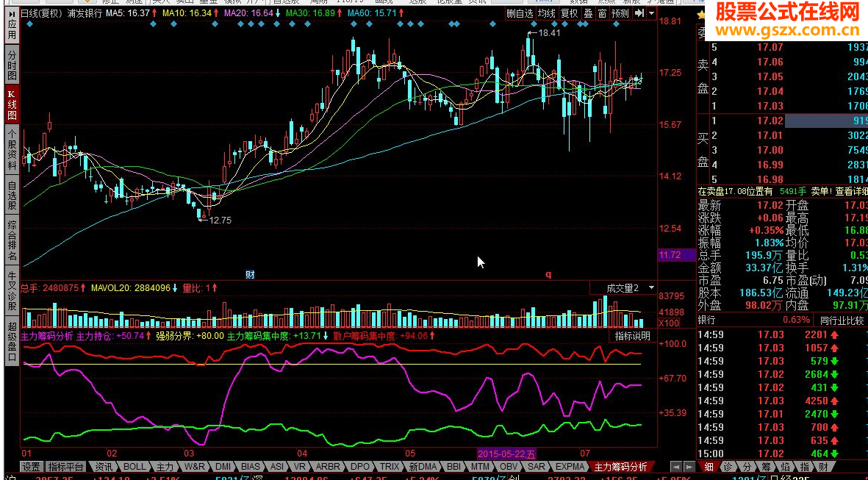Click the 预测 forecast button
The image size is (868, 480).
pyautogui.click(x=620, y=13)
